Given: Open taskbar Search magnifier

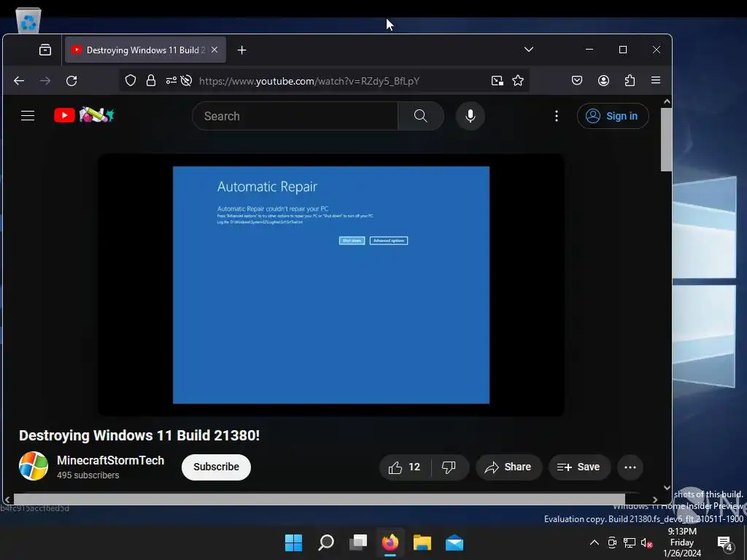Looking at the screenshot, I should (x=326, y=542).
